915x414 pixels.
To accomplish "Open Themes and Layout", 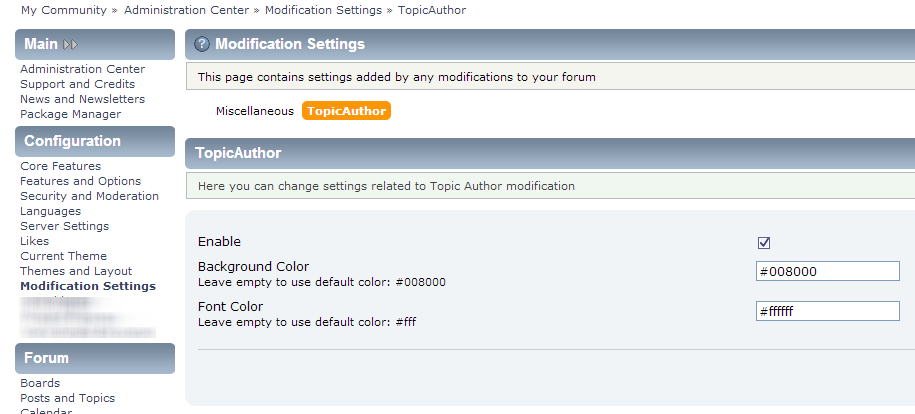I will click(x=76, y=271).
